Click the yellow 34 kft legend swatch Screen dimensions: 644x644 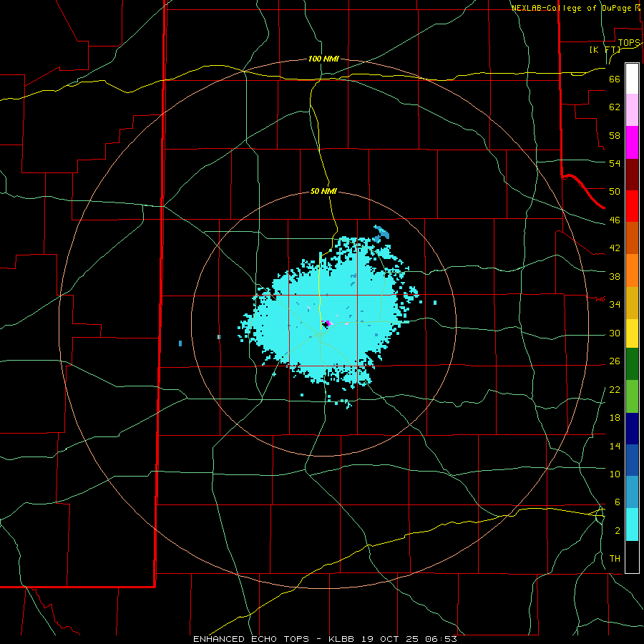[632, 333]
